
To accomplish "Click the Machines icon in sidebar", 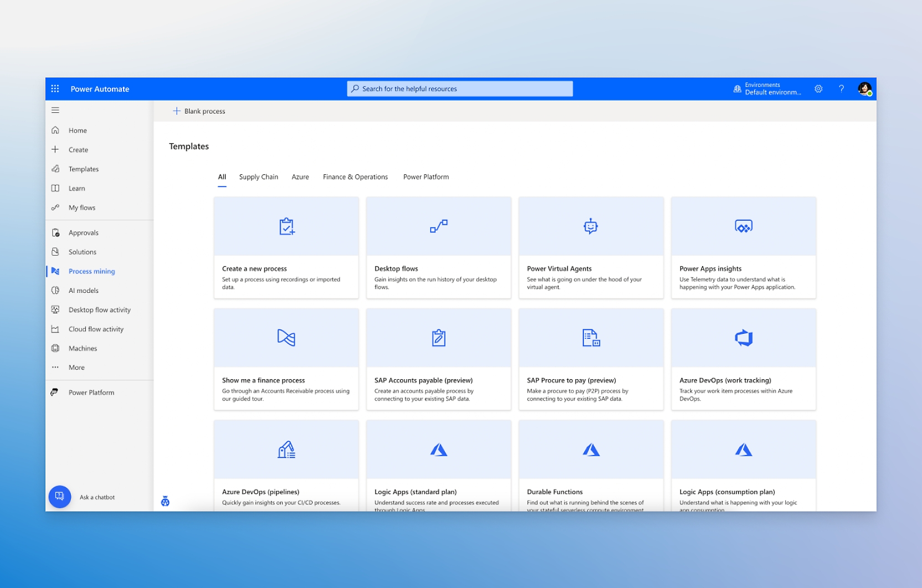I will (55, 348).
